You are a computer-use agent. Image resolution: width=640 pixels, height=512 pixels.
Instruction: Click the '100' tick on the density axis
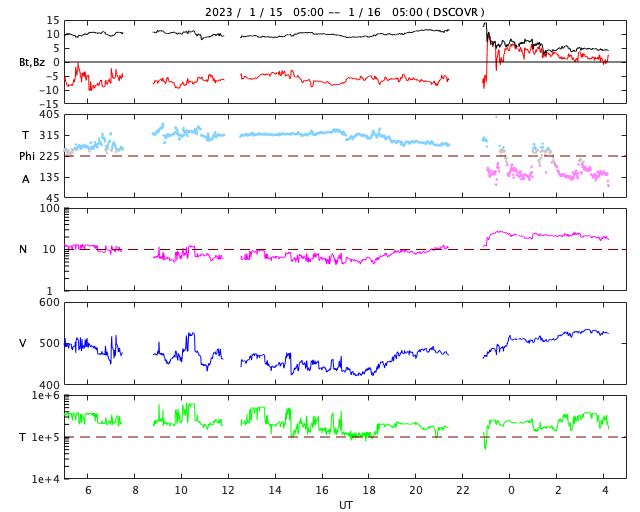(x=49, y=208)
